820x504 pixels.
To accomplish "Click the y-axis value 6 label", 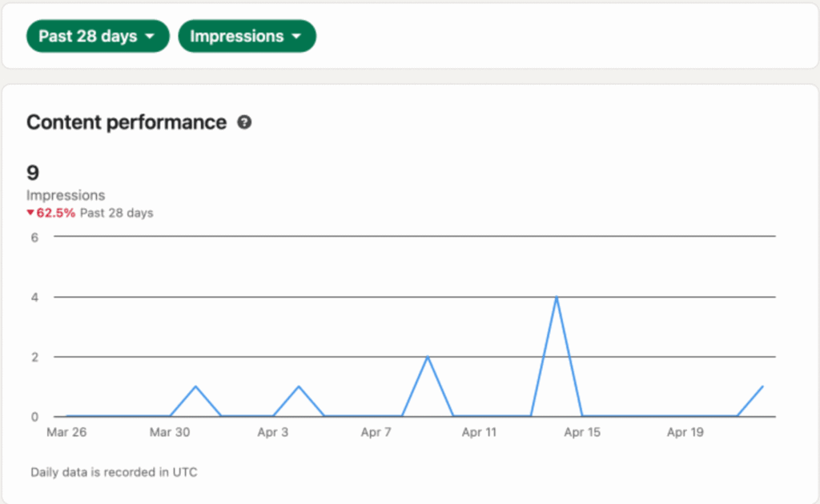I will 34,237.
